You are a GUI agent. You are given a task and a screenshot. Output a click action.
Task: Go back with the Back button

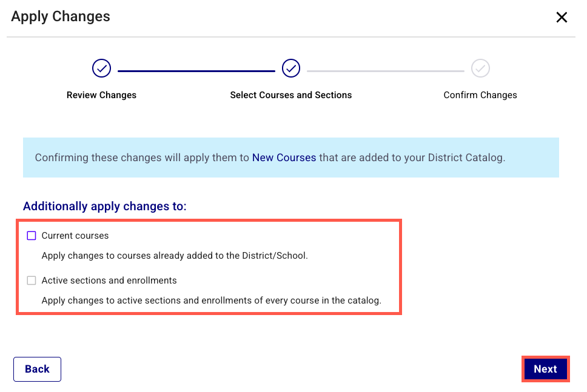(37, 369)
